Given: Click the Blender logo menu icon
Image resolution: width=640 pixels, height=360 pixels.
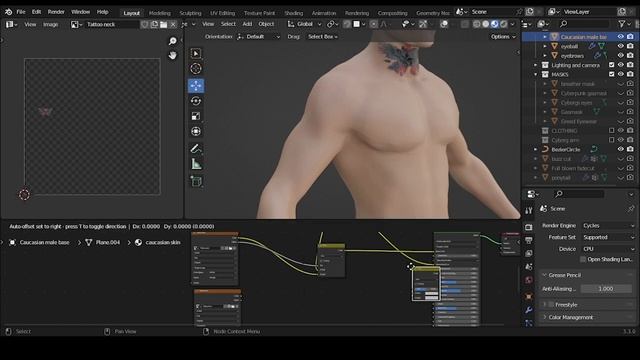Looking at the screenshot, I should (8, 12).
